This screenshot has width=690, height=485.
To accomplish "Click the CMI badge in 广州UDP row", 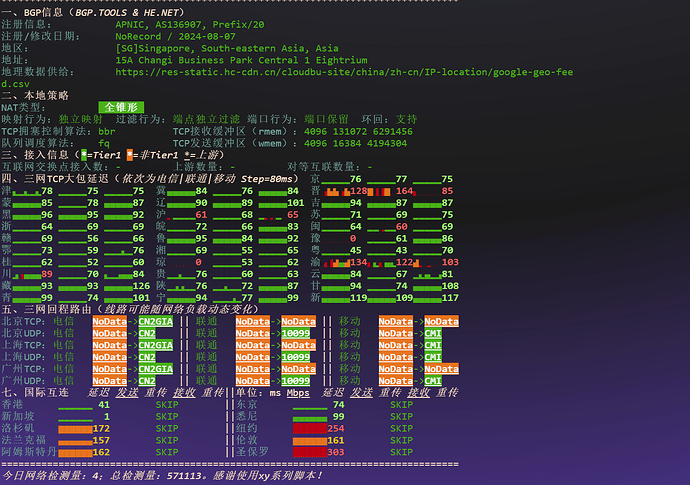I will click(x=433, y=381).
